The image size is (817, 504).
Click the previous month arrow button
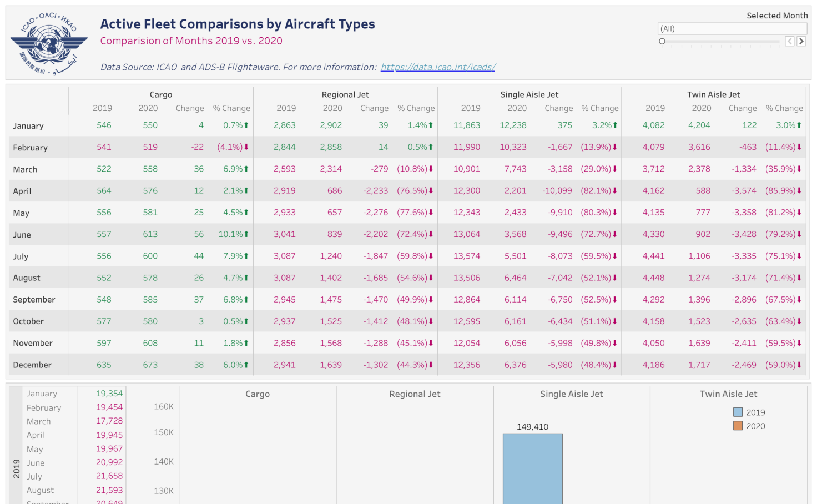pyautogui.click(x=790, y=41)
